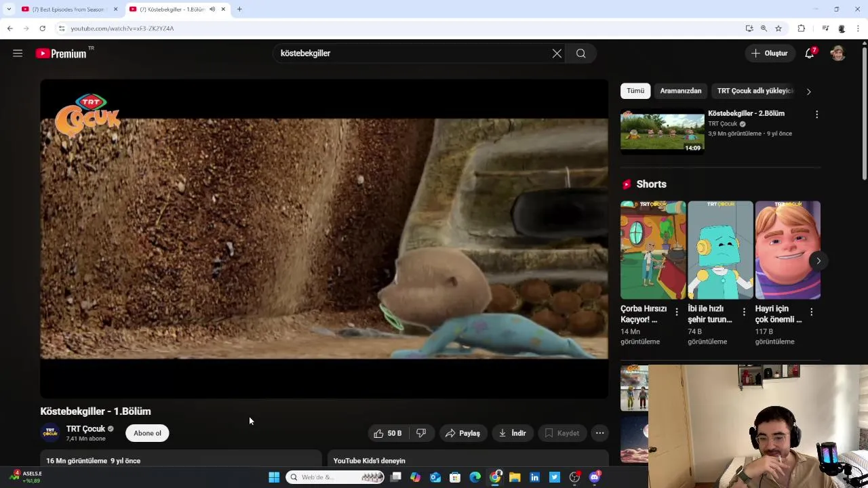Open the Task View taskbar icon

pyautogui.click(x=396, y=477)
